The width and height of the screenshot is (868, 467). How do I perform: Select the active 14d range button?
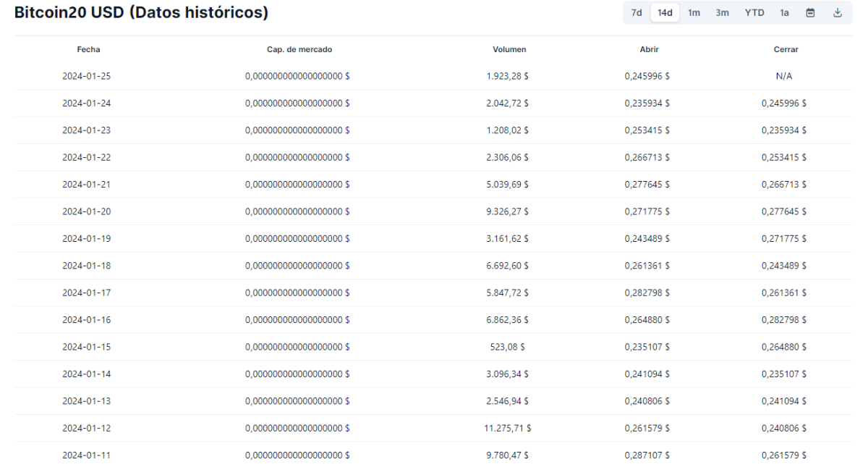click(665, 12)
